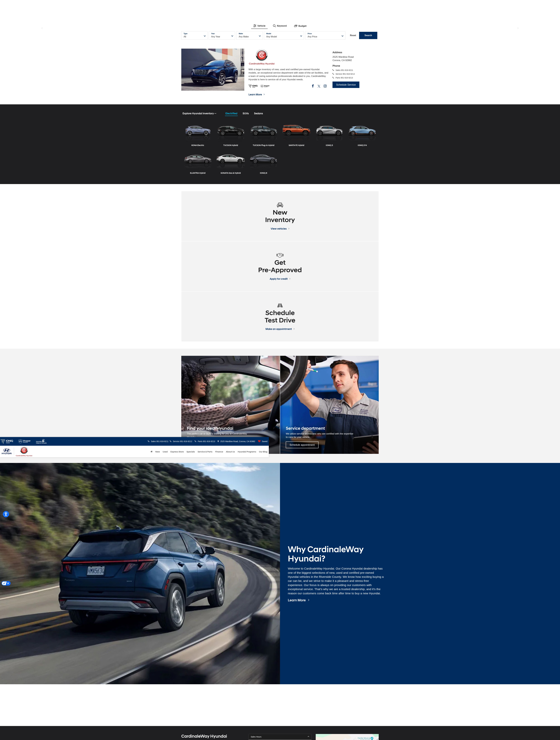Viewport: 560px width, 740px height.
Task: Click the Hyundai logo in the header
Action: click(7, 451)
